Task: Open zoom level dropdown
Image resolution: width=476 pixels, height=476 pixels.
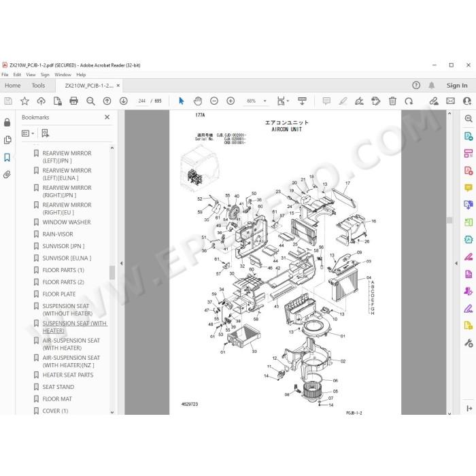Action: pos(265,101)
